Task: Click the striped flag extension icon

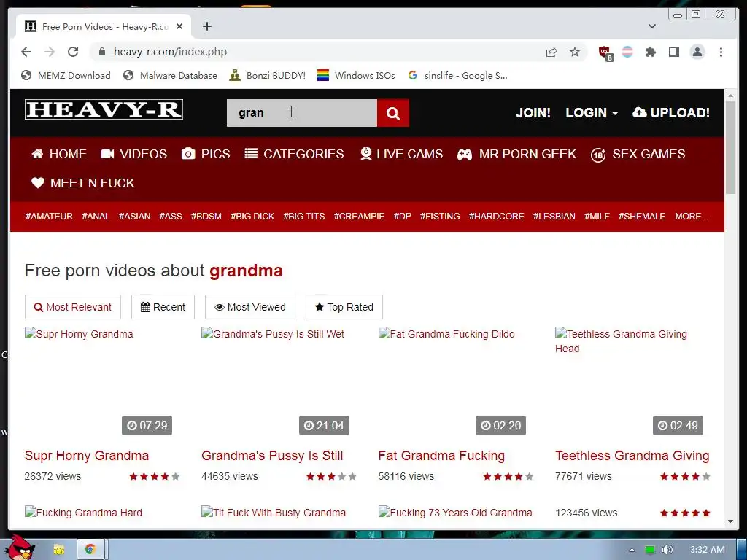Action: tap(627, 52)
